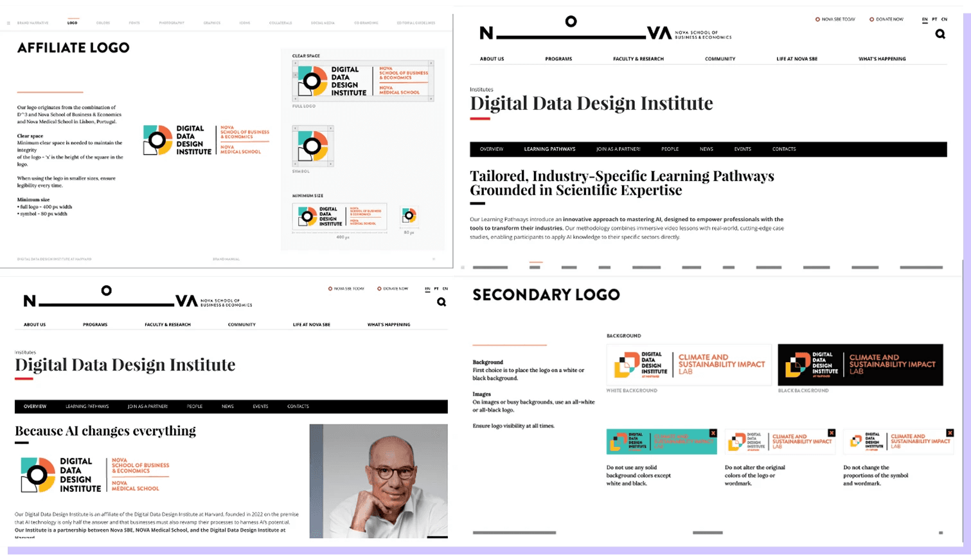Open Join as a Partner! above the Tailored Learning Pathways heading
This screenshot has height=560, width=971.
coord(618,149)
